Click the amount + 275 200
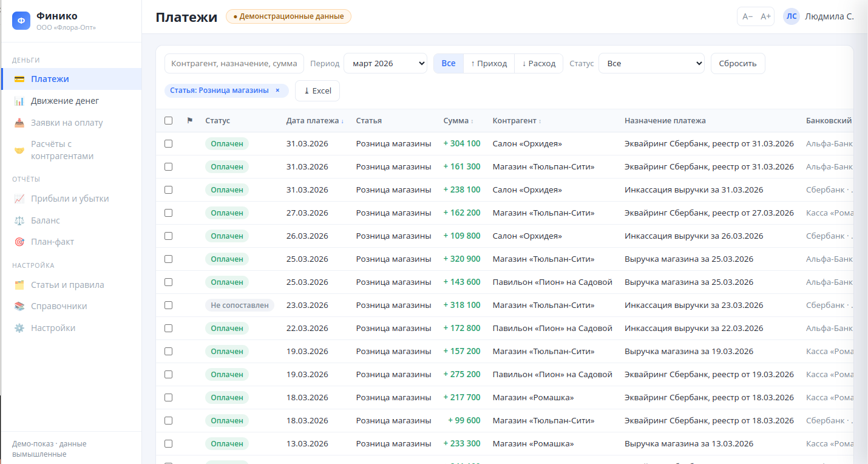The image size is (868, 464). point(462,375)
